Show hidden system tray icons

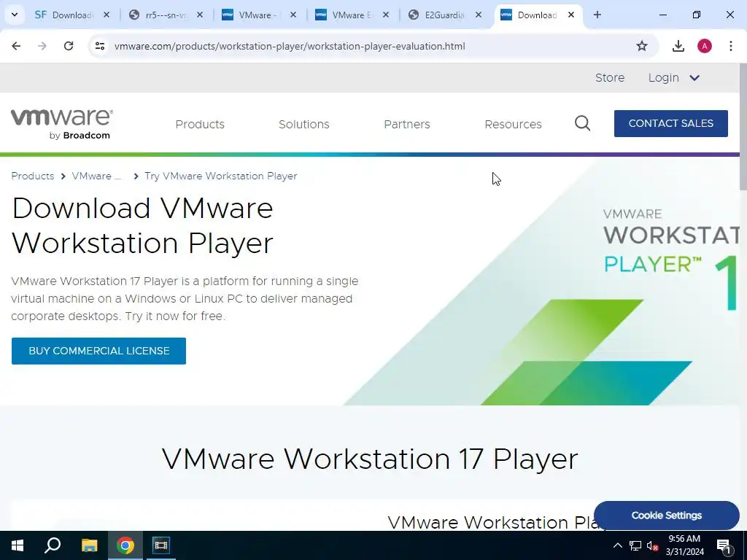coord(617,545)
